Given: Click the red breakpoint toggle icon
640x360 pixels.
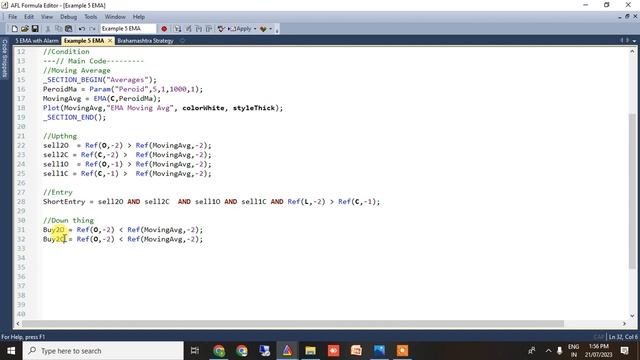Looking at the screenshot, I should (164, 29).
